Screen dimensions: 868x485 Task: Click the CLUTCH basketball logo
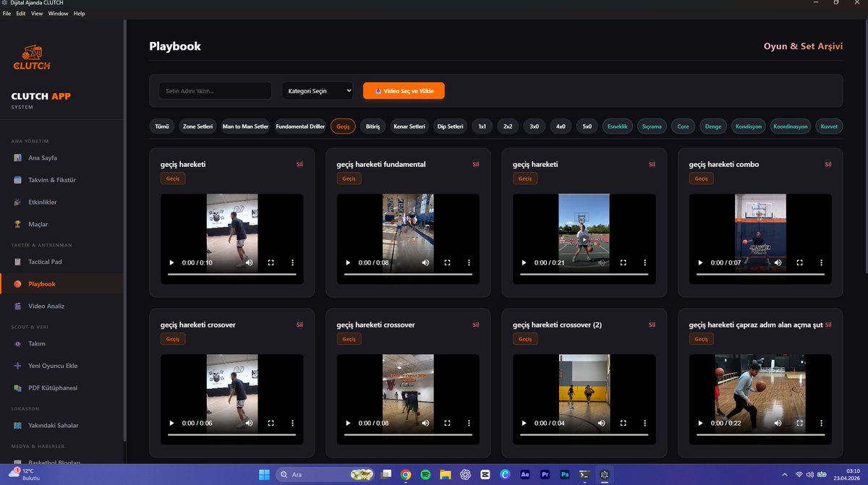point(31,57)
